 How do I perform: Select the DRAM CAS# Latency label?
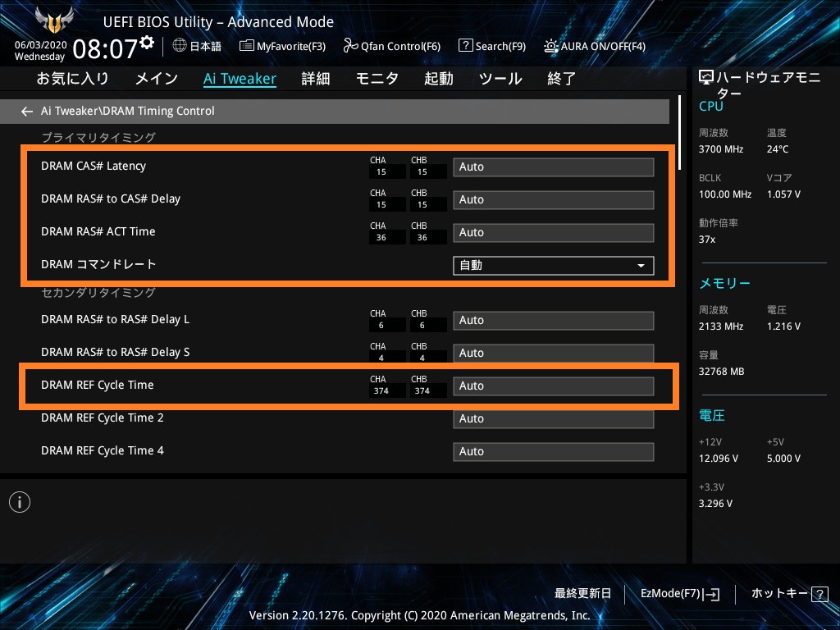click(x=94, y=166)
